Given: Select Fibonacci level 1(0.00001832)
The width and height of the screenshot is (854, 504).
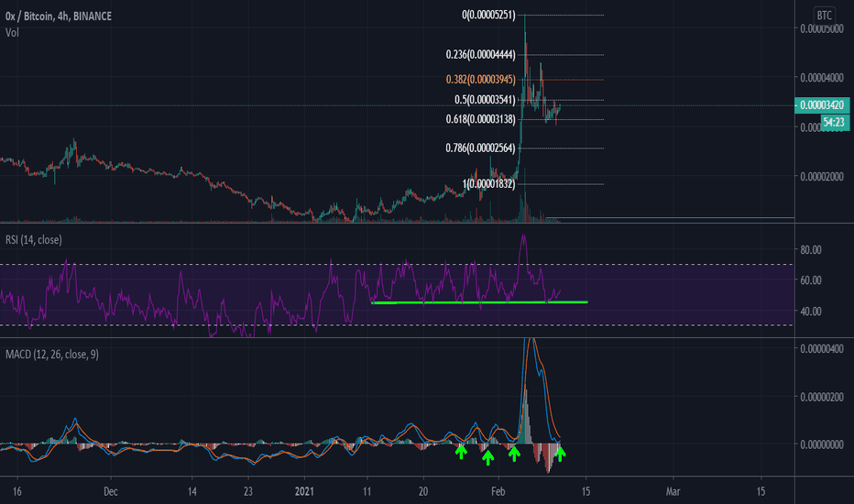Looking at the screenshot, I should click(x=488, y=184).
